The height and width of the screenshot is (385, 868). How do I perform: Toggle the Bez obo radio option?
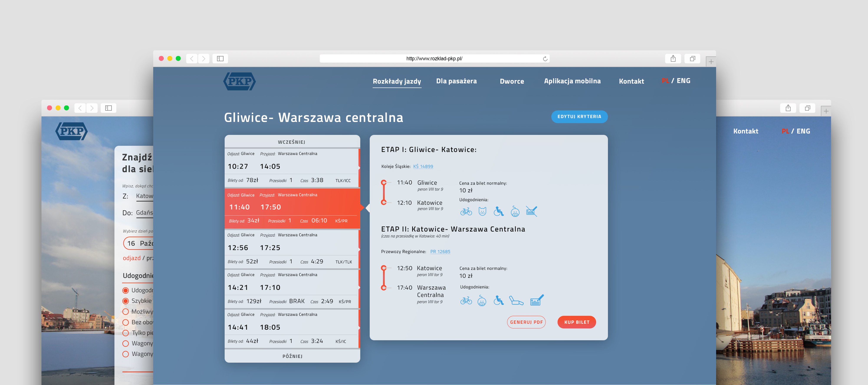(x=126, y=322)
